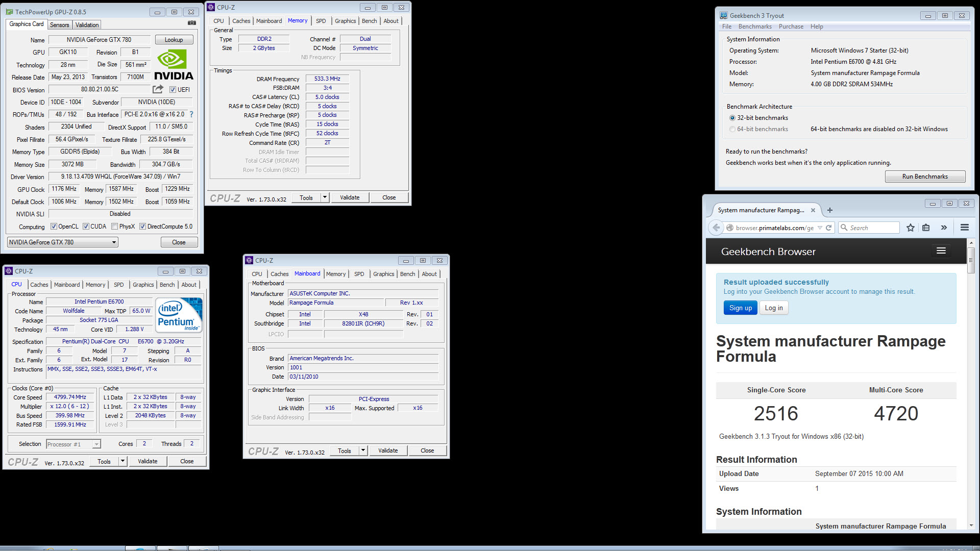Click the GPU-Z title bar app icon
980x551 pixels.
[x=9, y=12]
